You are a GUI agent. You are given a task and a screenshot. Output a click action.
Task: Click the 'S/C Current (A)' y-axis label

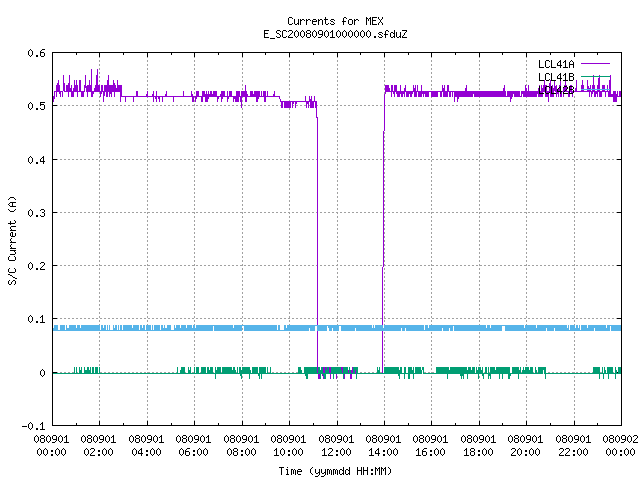tap(12, 240)
